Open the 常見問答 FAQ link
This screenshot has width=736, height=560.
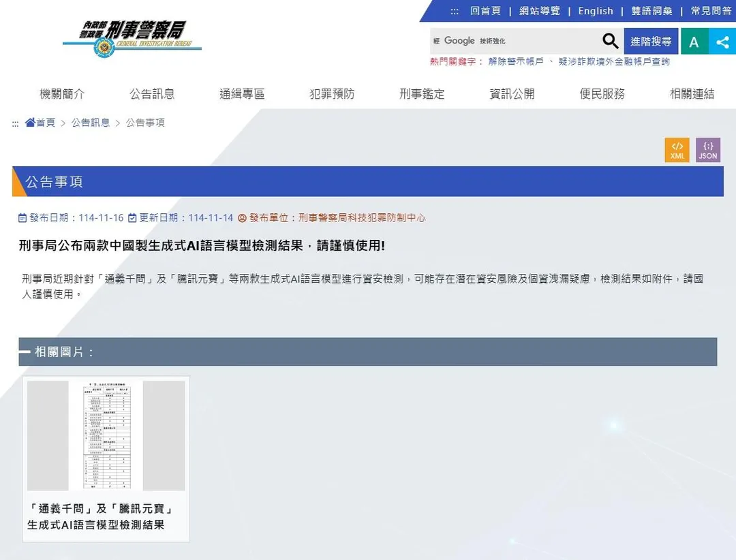tap(711, 11)
